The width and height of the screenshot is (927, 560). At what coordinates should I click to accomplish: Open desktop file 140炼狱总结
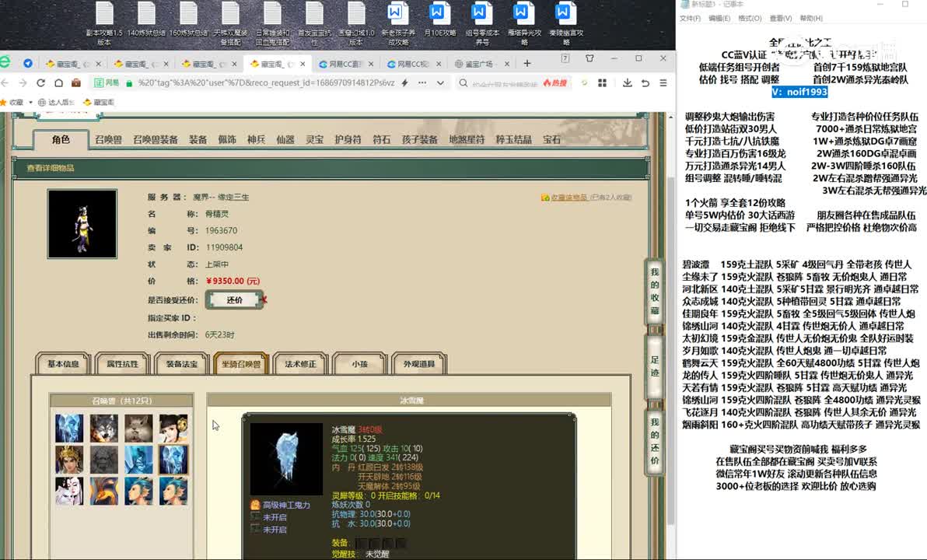(147, 19)
